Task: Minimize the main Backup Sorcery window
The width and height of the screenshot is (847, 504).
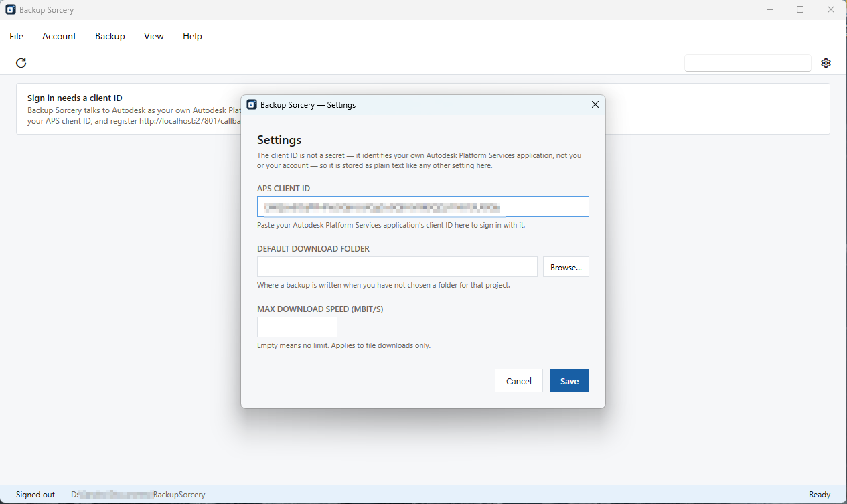Action: 769,10
